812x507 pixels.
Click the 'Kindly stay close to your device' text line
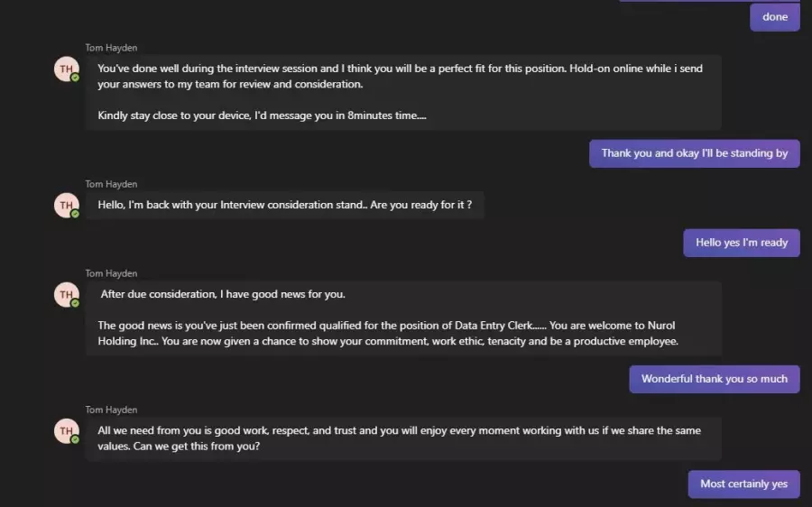262,115
